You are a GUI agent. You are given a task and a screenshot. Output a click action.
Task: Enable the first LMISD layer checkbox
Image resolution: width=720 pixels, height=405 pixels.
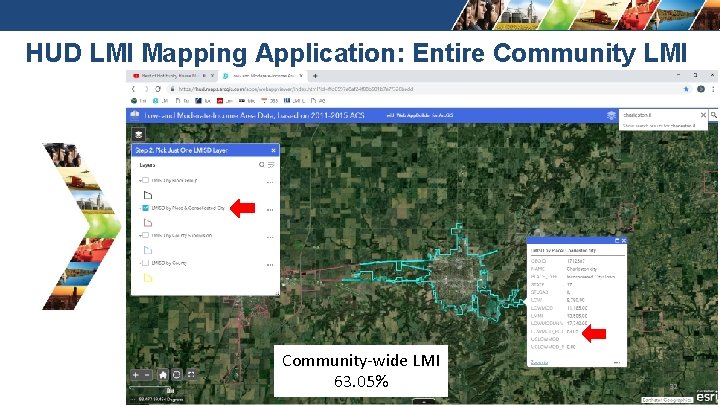145,180
